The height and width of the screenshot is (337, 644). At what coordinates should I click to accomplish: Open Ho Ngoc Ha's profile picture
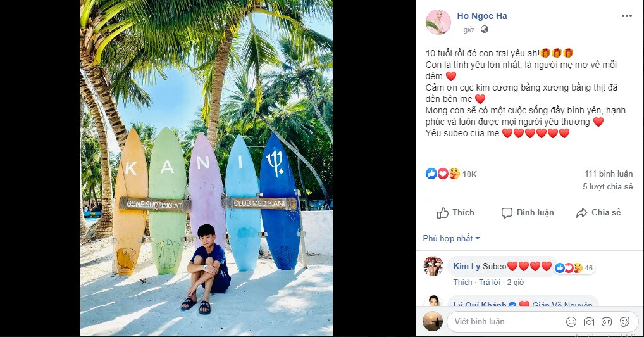pos(438,22)
